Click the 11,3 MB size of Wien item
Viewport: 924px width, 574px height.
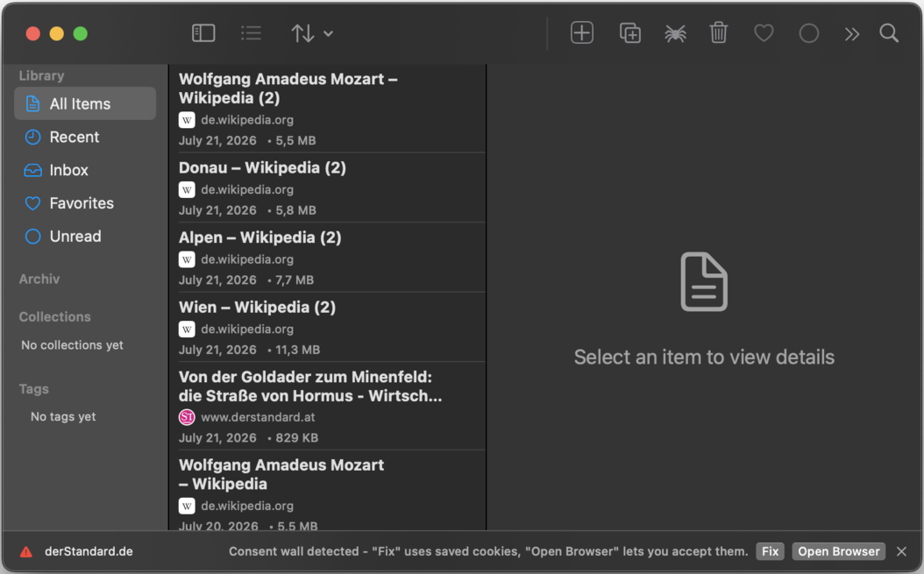pos(297,350)
